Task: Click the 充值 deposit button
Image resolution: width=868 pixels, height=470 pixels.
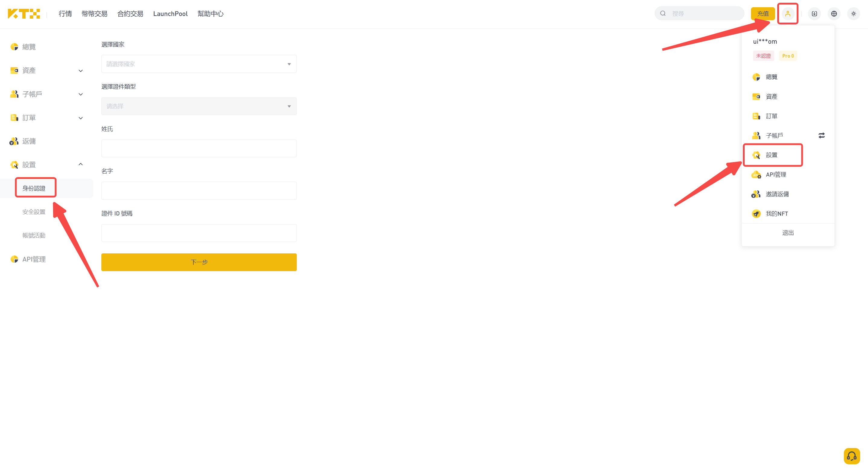Action: [762, 14]
